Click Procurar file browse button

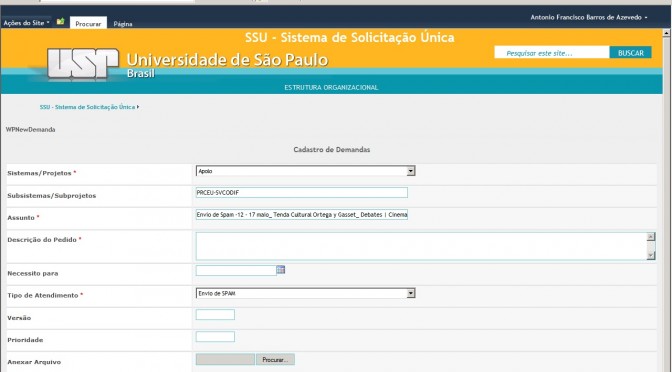pyautogui.click(x=275, y=360)
